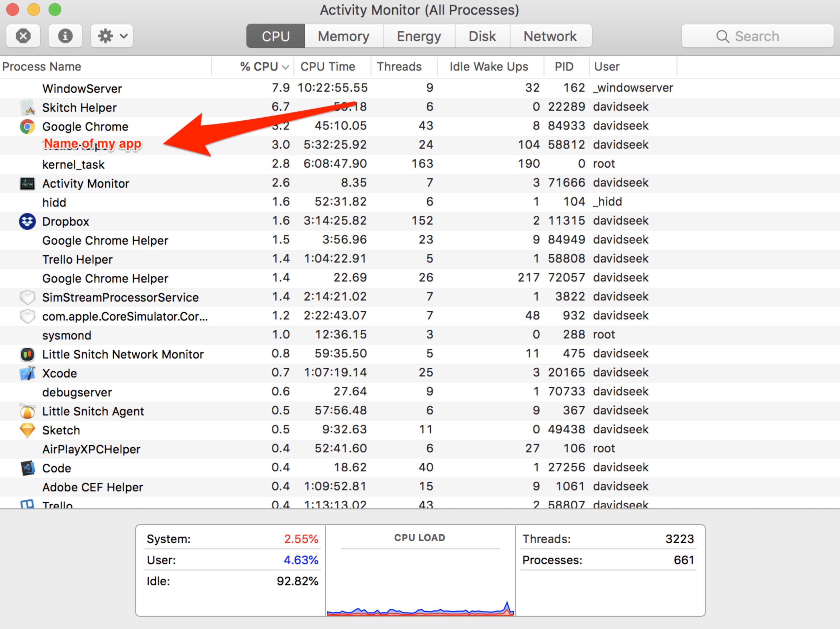Screen dimensions: 840x629
Task: Open the gear actions dropdown menu
Action: click(x=112, y=36)
